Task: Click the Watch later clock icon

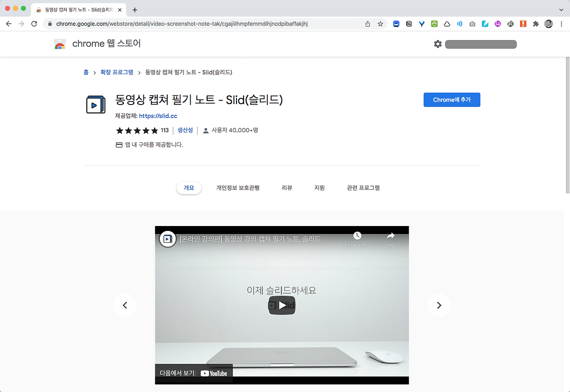Action: 357,236
